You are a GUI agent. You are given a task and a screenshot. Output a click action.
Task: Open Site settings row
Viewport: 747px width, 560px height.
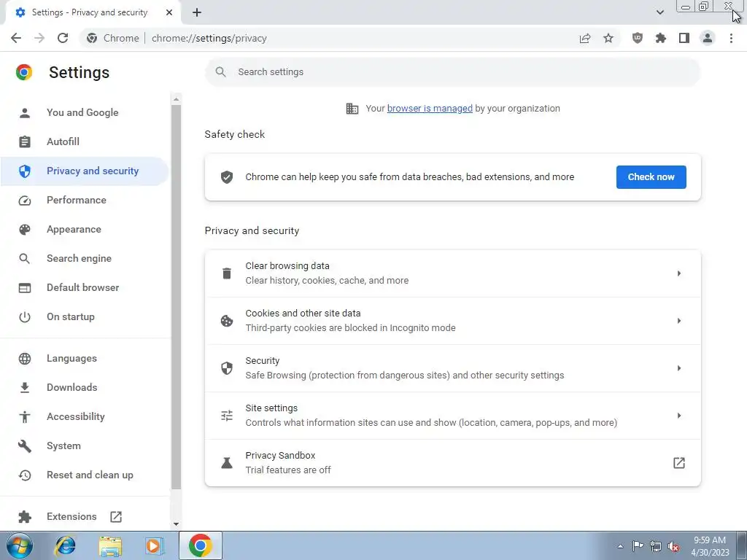tap(452, 416)
